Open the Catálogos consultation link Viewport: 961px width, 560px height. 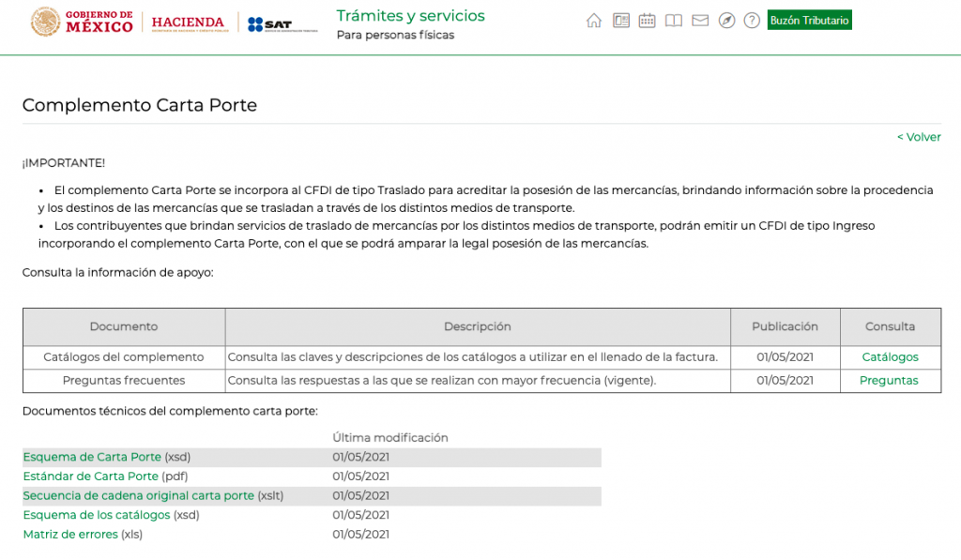point(890,357)
